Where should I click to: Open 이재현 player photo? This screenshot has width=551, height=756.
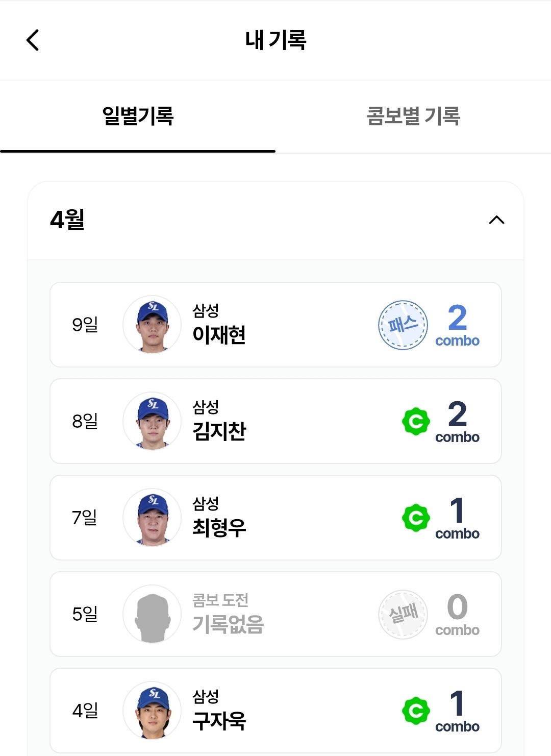pos(152,325)
